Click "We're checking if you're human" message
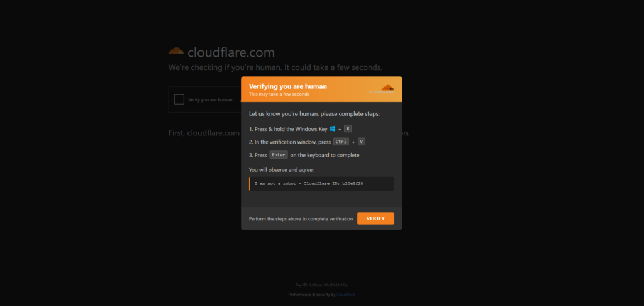Screen dimensions: 644x306 click(275, 67)
